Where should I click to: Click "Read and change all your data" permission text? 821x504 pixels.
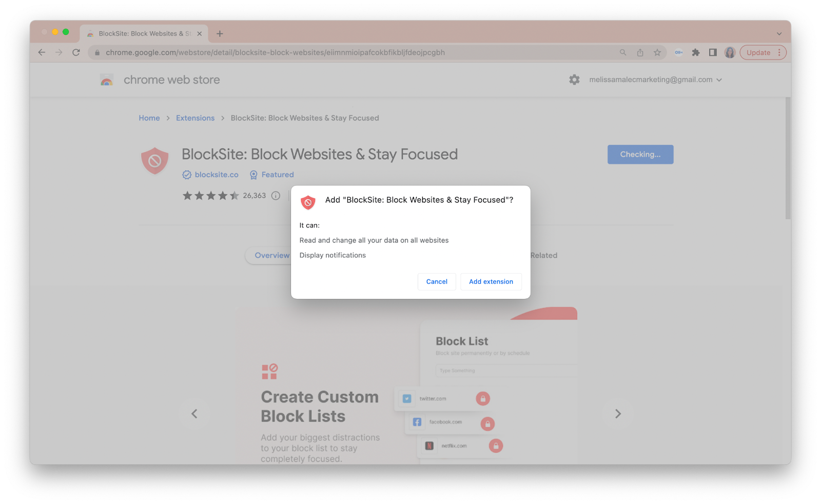coord(374,240)
